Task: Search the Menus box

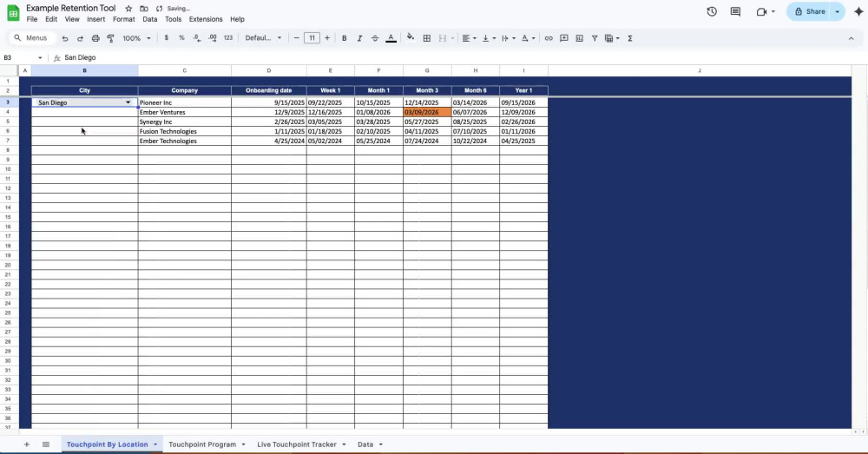Action: (x=31, y=38)
